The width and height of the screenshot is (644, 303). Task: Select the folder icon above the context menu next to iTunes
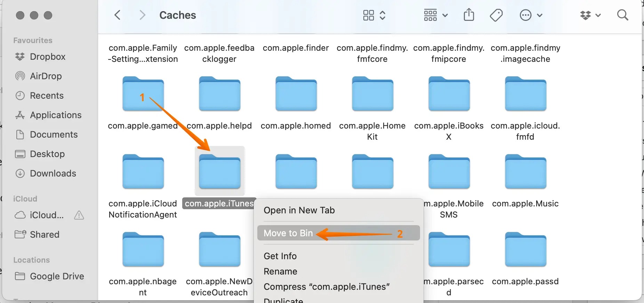coord(296,172)
